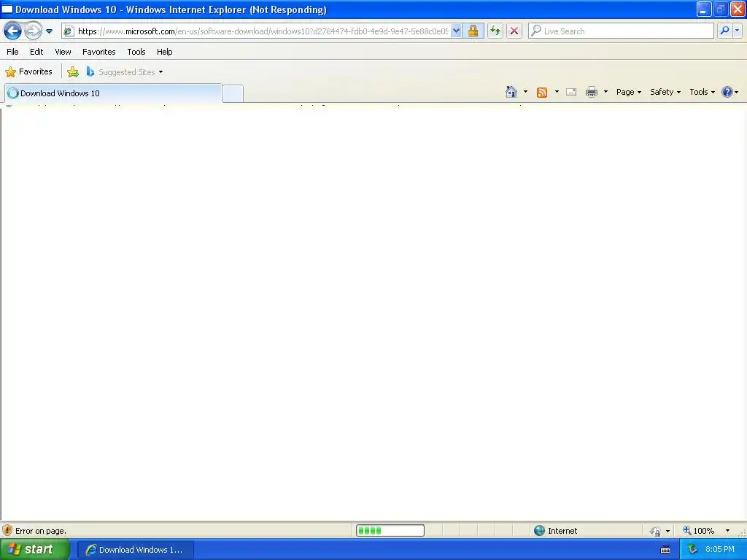This screenshot has height=560, width=747.
Task: Click the window Minimize button
Action: click(x=704, y=9)
